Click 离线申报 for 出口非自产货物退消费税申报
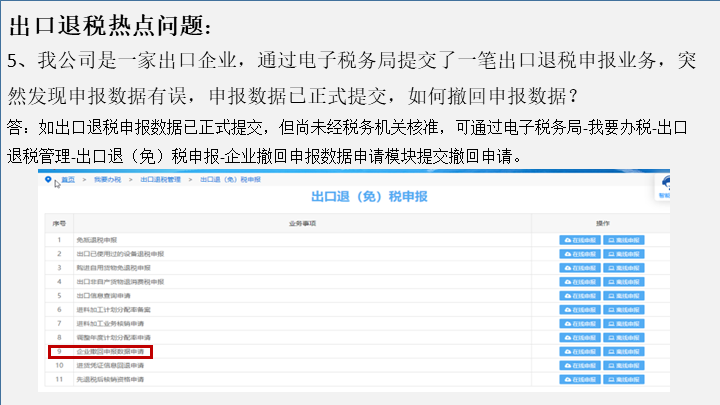This screenshot has width=720, height=405. [x=624, y=282]
